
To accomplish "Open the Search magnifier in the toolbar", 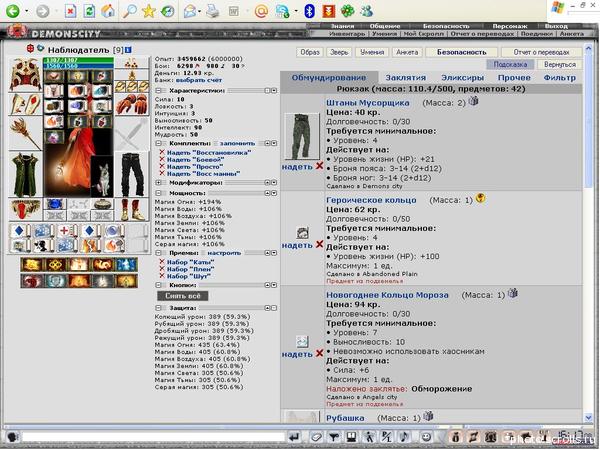I will (130, 11).
